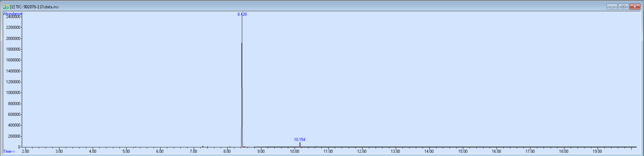Click the red integration marker at 8.428 baseline
This screenshot has height=156, width=644.
(242, 147)
